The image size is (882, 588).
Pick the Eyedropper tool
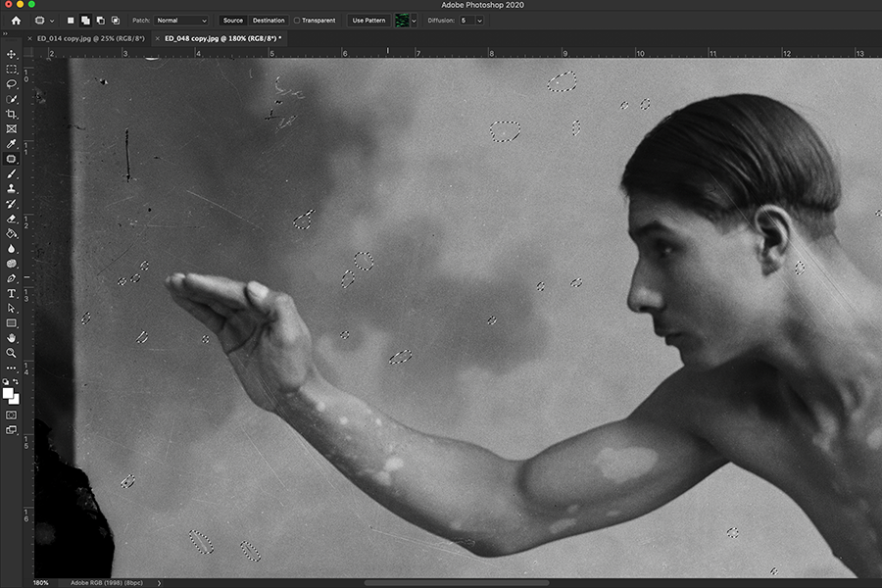12,144
